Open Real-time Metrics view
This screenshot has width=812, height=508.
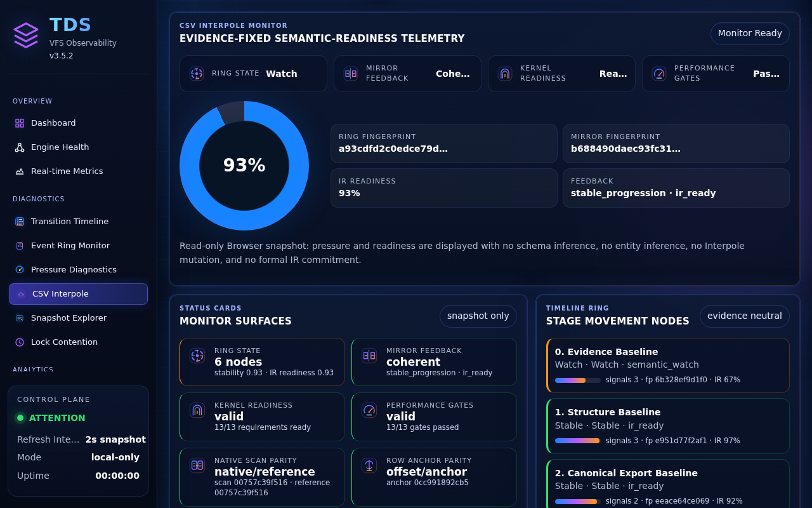click(x=78, y=171)
